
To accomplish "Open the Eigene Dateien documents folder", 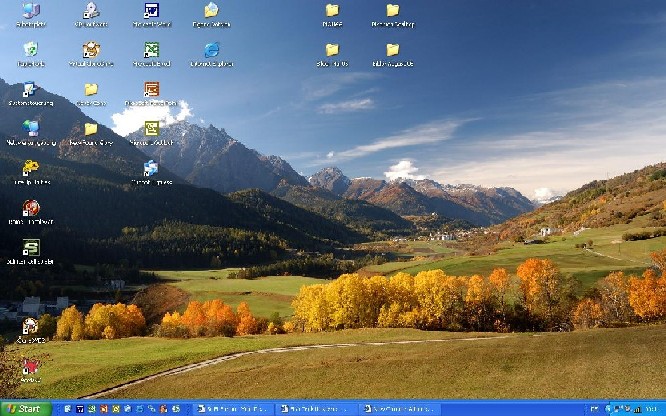I will click(211, 11).
